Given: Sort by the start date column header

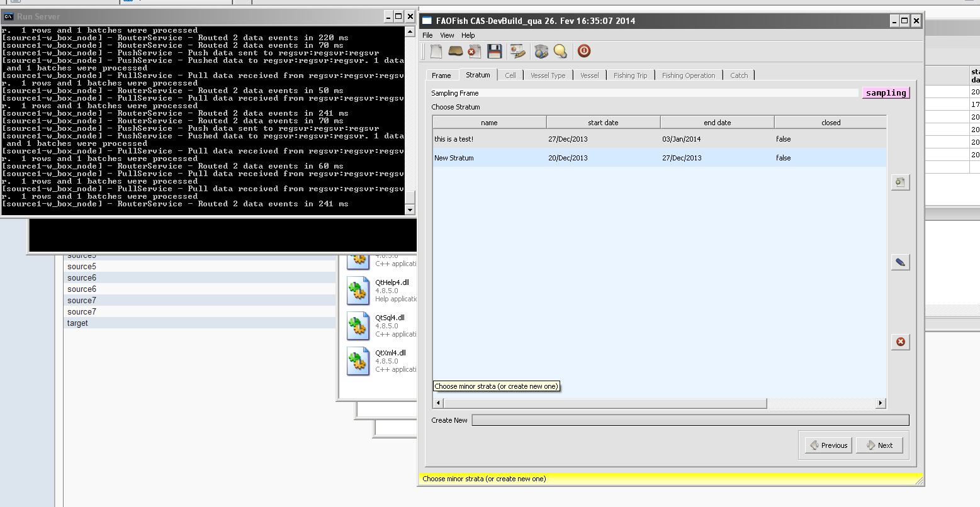Looking at the screenshot, I should click(603, 123).
